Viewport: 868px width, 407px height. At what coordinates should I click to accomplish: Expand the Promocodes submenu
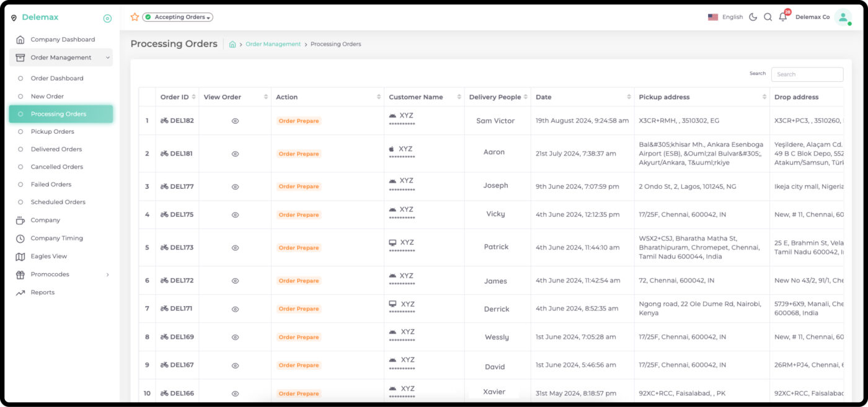107,274
